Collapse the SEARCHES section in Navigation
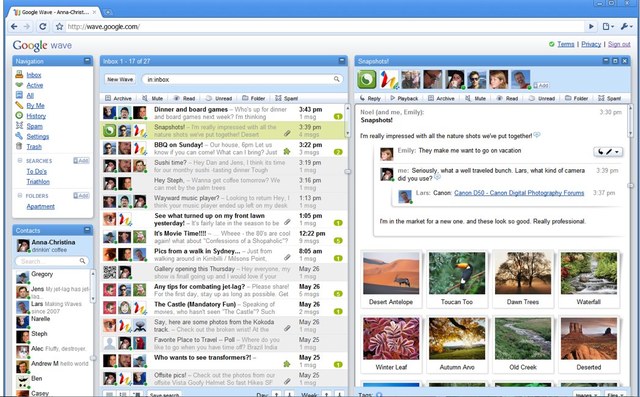Viewport: 640px width, 397px height. click(20, 161)
